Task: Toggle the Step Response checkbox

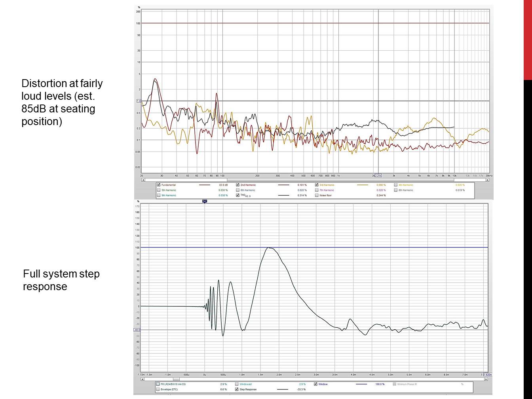Action: click(x=237, y=389)
